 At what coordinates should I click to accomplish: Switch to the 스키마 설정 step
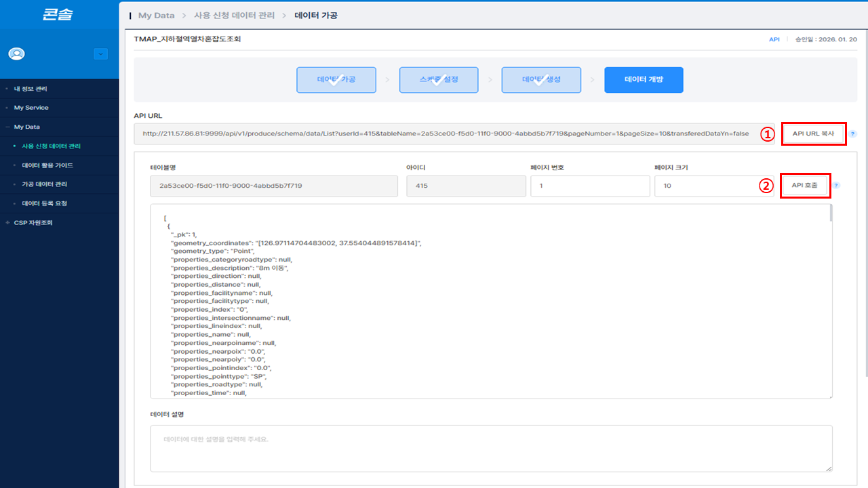(438, 80)
